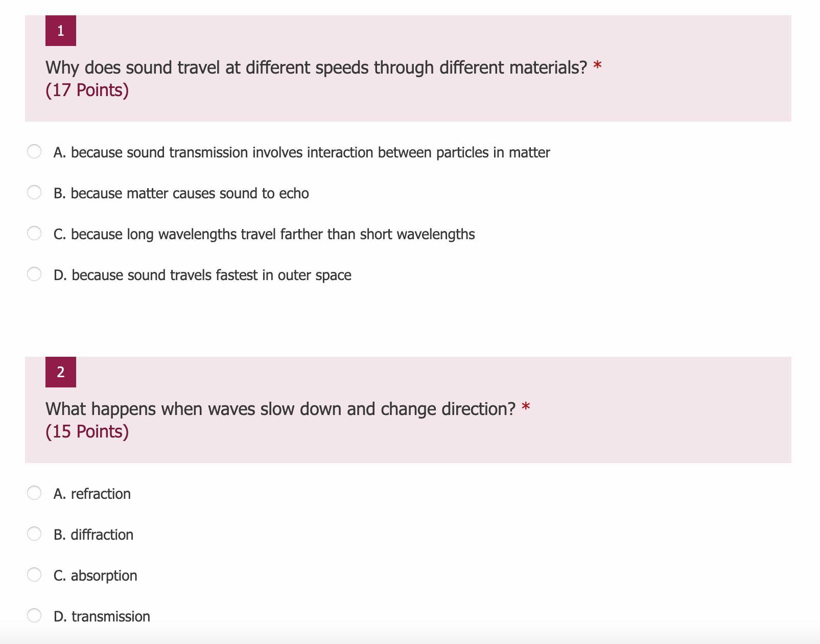The width and height of the screenshot is (820, 644).
Task: Select D. transmission option
Action: pyautogui.click(x=34, y=615)
